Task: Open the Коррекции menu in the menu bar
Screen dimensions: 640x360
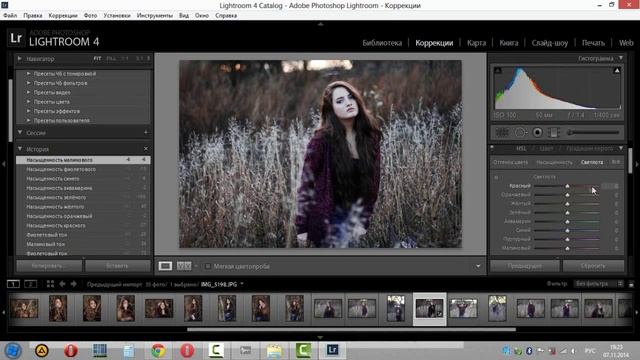Action: coord(63,16)
